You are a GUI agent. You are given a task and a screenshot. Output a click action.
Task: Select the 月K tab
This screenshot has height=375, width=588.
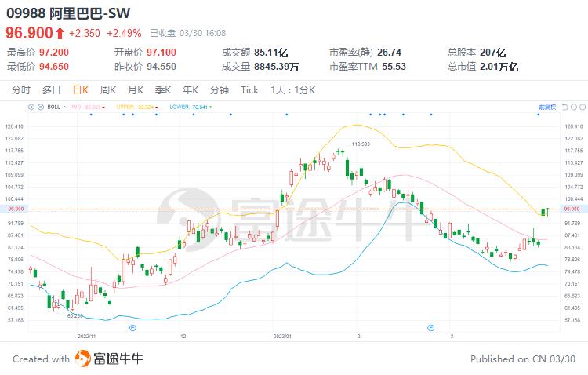coord(136,90)
